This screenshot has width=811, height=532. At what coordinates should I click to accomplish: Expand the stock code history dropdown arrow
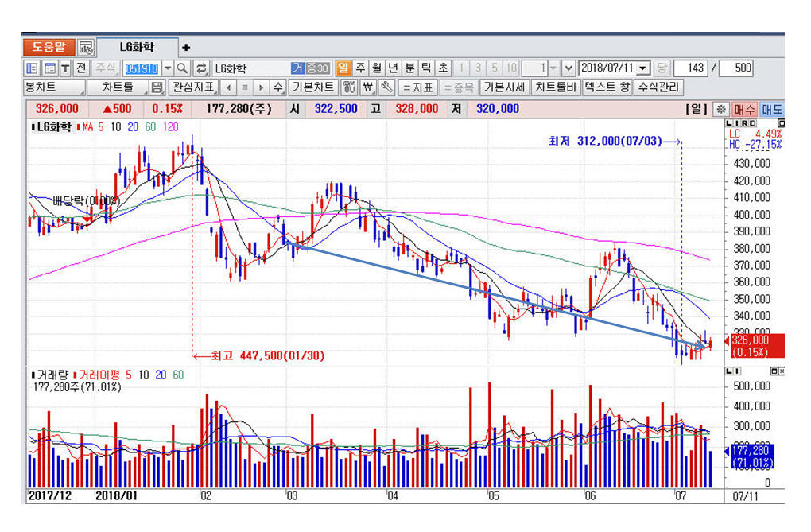pos(167,68)
